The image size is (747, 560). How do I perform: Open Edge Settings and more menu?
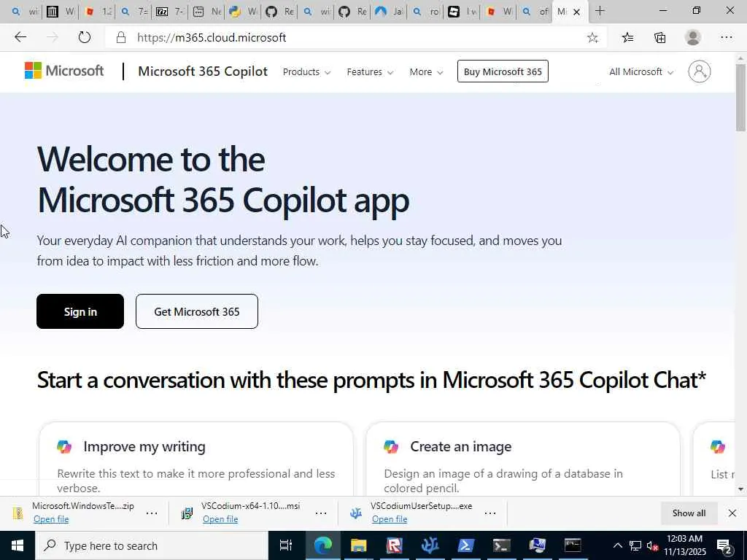(x=726, y=38)
